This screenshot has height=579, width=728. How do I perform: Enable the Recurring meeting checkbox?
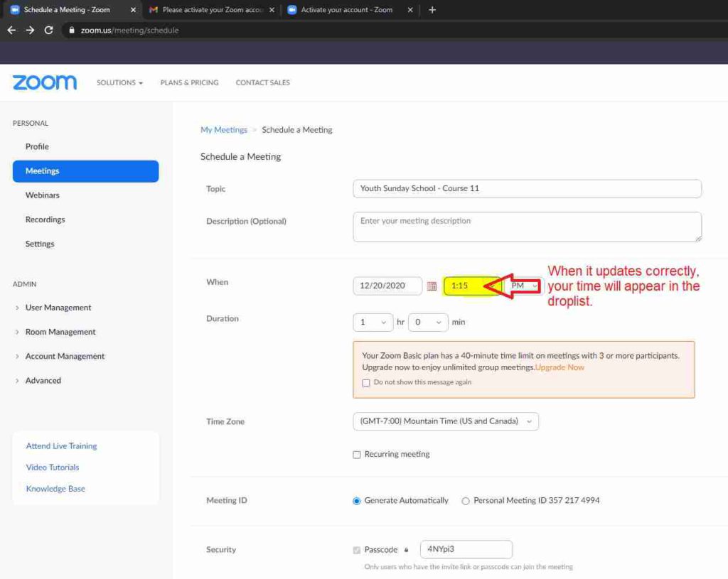coord(357,455)
